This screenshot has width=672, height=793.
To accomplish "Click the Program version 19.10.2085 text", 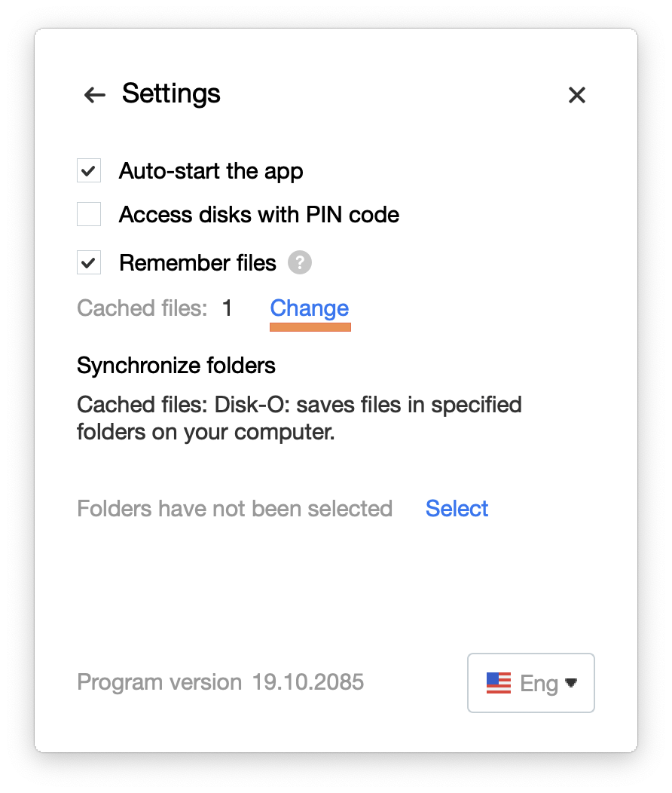I will (220, 681).
